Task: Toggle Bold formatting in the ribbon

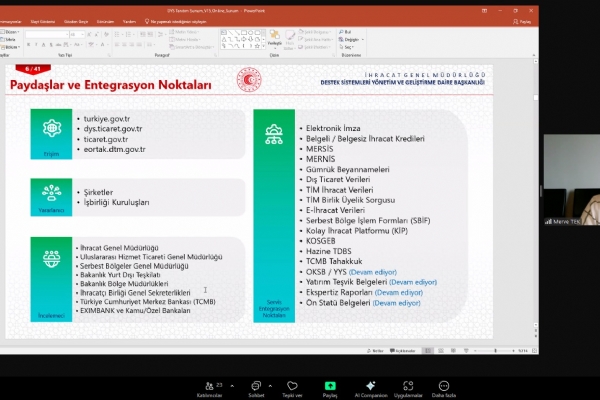Action: tap(28, 44)
